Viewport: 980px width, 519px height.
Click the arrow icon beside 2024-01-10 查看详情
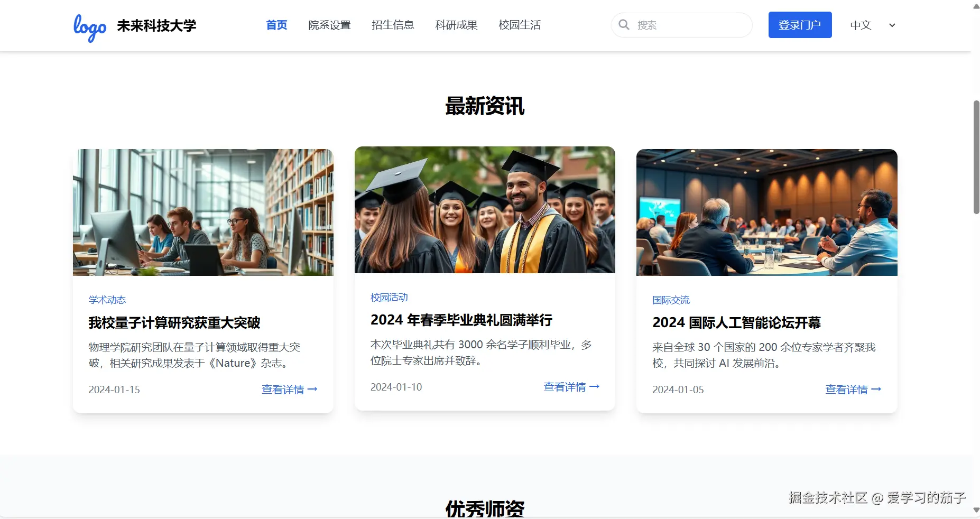pyautogui.click(x=594, y=386)
